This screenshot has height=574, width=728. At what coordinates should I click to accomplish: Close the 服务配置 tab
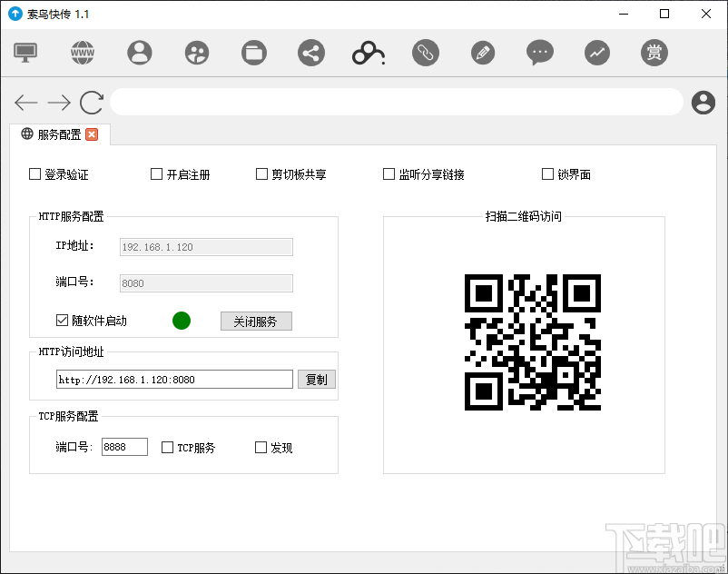[x=92, y=134]
